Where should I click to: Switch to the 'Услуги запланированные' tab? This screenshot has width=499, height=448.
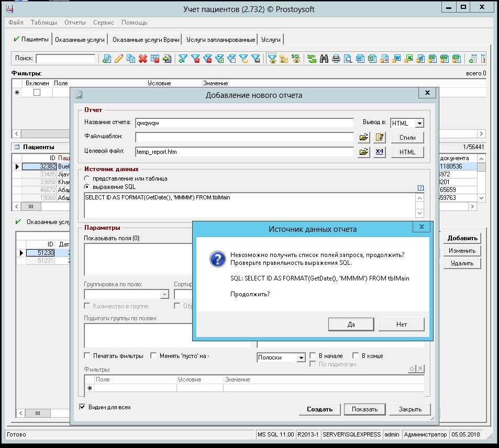pos(220,40)
